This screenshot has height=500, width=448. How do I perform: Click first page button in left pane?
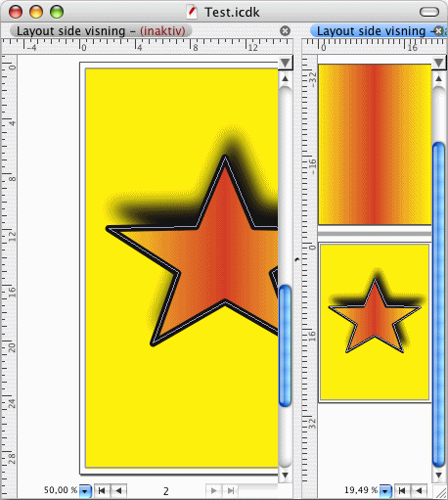pyautogui.click(x=102, y=490)
